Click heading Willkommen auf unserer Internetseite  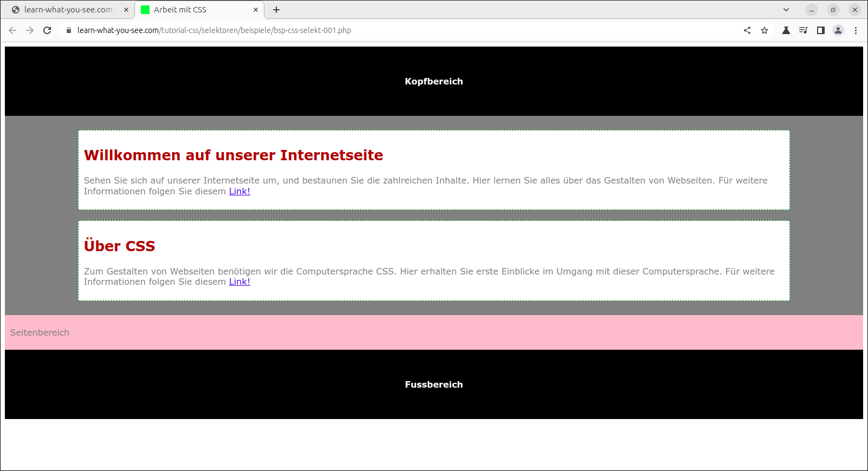coord(234,155)
